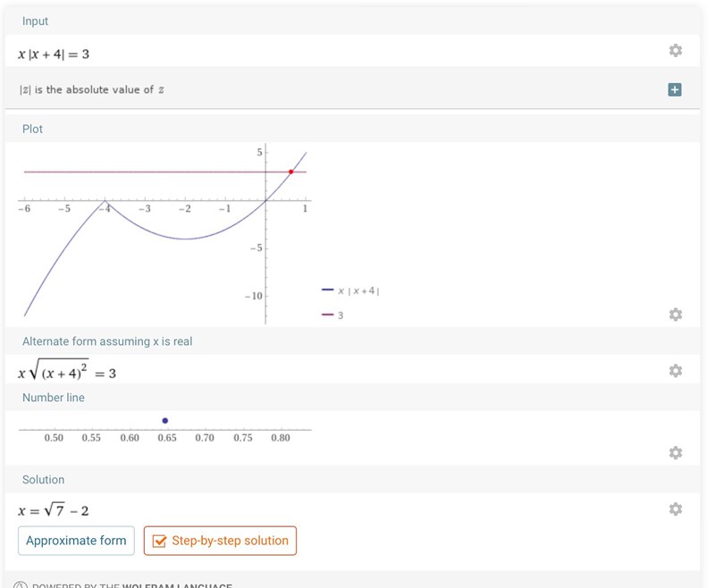Click the blue legend line for x|x+4|
Screen dimensions: 715x588
328,290
